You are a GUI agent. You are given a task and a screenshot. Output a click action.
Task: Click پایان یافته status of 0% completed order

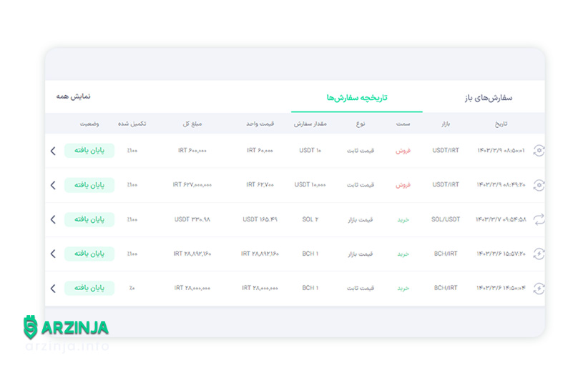tap(89, 289)
